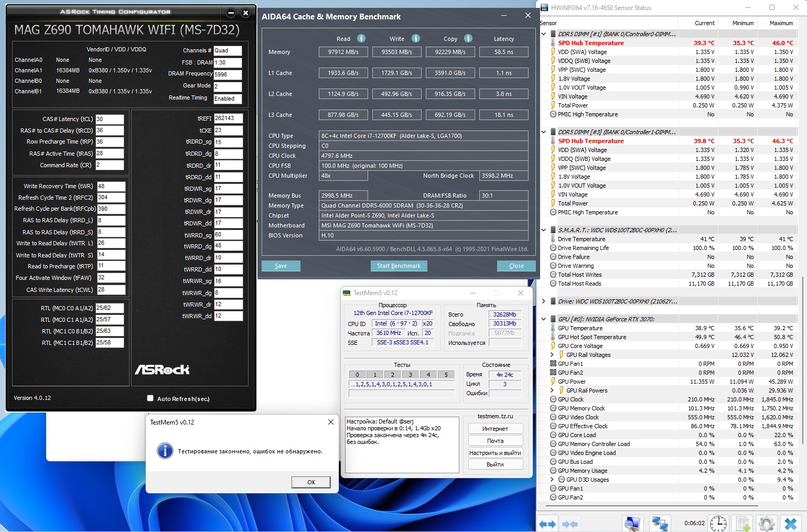Click the TestMem5 window title bar icon
This screenshot has height=532, width=807.
tap(347, 293)
